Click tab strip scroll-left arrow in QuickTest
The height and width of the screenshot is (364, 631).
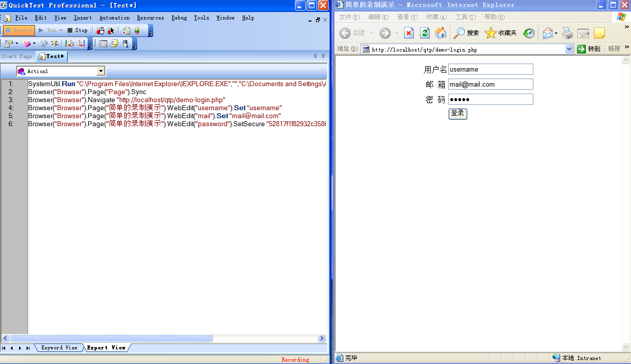315,56
